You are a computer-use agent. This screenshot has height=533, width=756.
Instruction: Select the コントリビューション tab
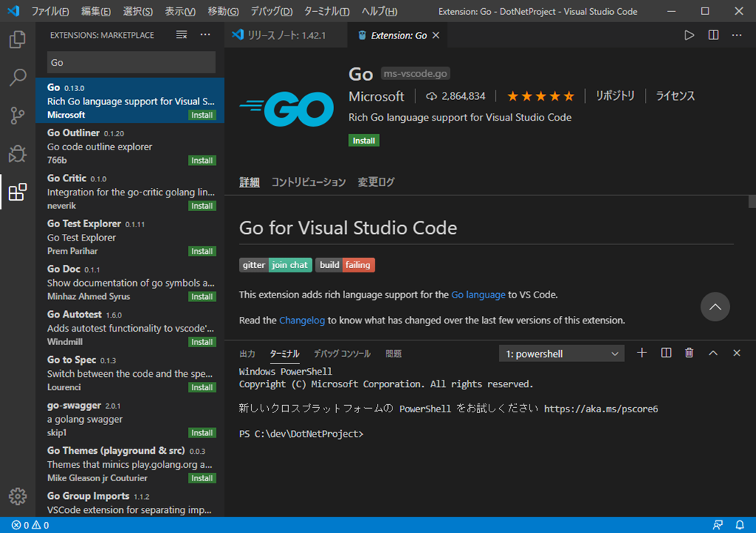click(309, 182)
